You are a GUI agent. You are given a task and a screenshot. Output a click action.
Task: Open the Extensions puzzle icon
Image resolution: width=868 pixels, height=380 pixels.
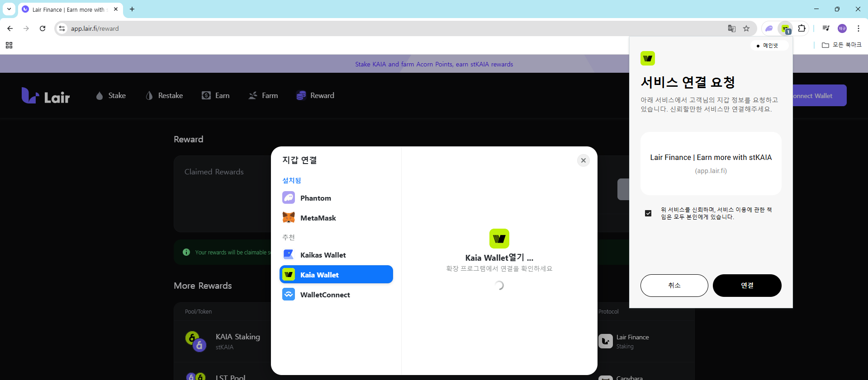click(802, 28)
